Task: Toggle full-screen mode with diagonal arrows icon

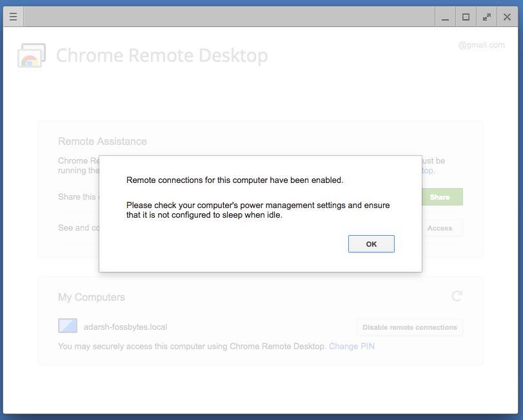Action: click(486, 17)
